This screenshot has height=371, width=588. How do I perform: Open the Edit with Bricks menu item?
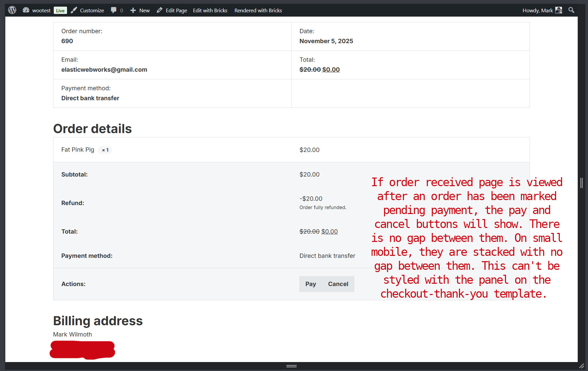tap(210, 10)
